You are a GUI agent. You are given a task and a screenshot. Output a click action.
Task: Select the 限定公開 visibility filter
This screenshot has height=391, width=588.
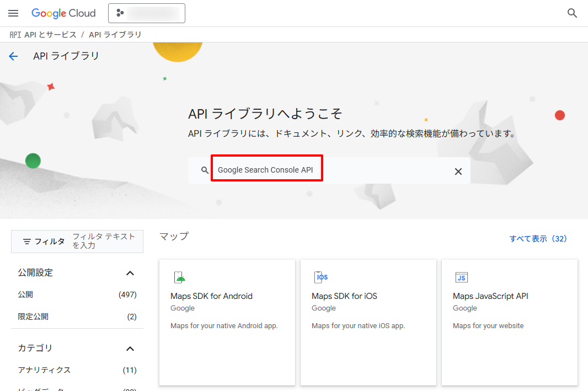click(33, 317)
